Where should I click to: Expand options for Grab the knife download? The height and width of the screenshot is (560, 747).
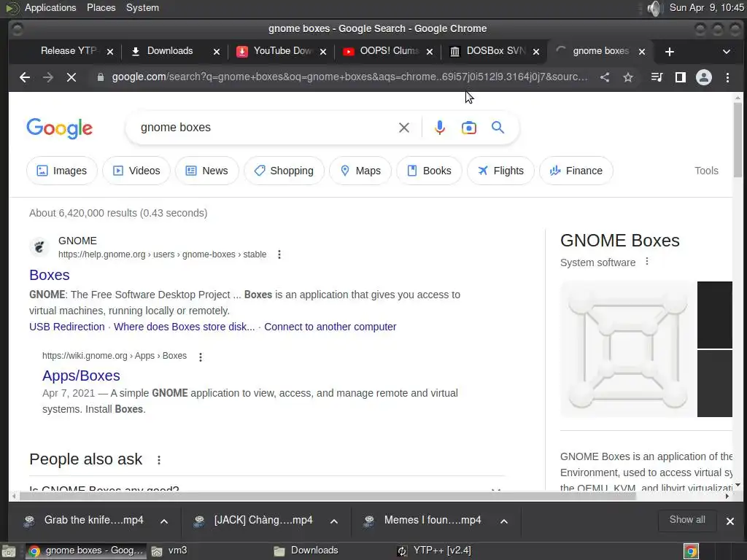point(164,521)
